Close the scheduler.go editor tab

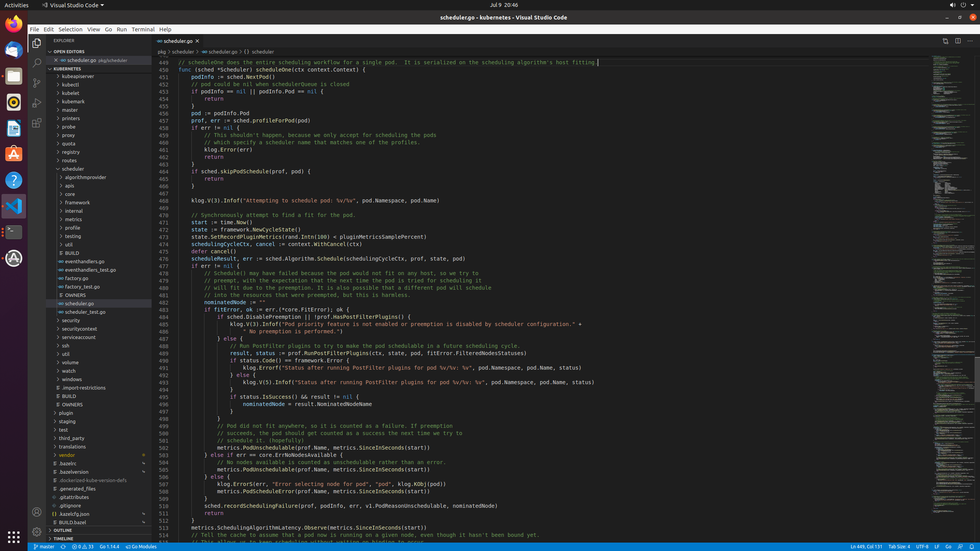[x=197, y=41]
